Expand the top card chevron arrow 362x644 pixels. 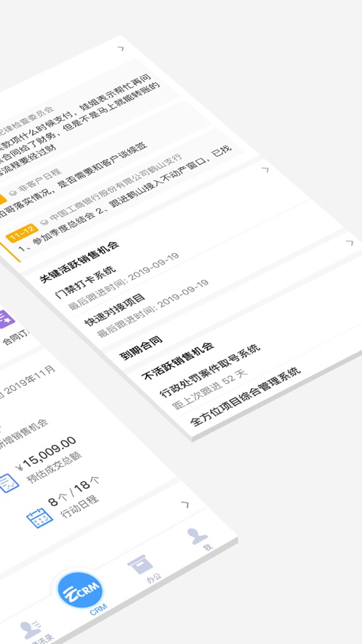[120, 48]
